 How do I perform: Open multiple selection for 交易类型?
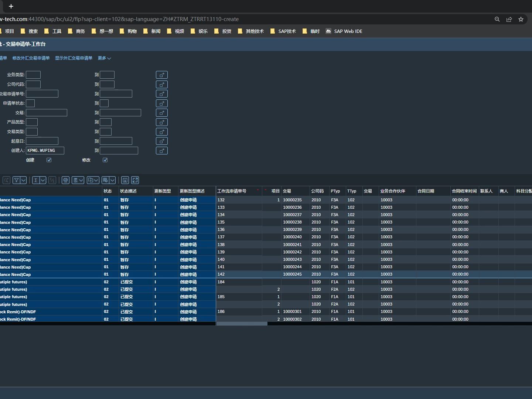click(x=162, y=132)
